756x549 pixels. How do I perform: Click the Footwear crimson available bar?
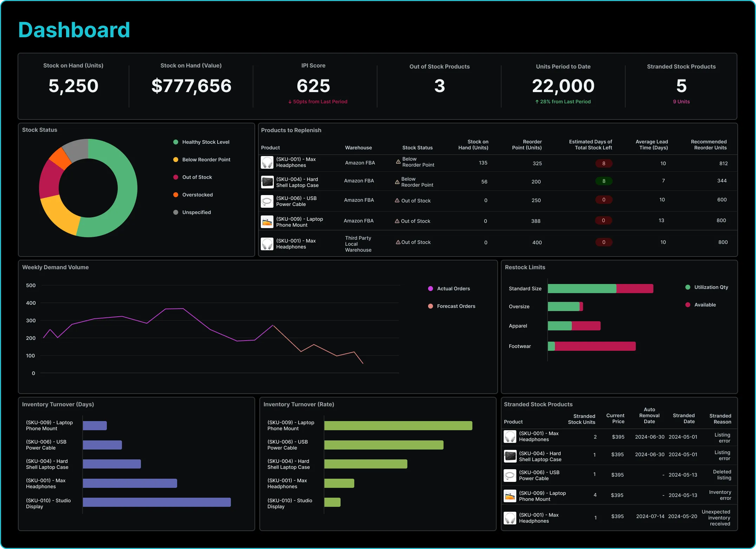coord(595,346)
